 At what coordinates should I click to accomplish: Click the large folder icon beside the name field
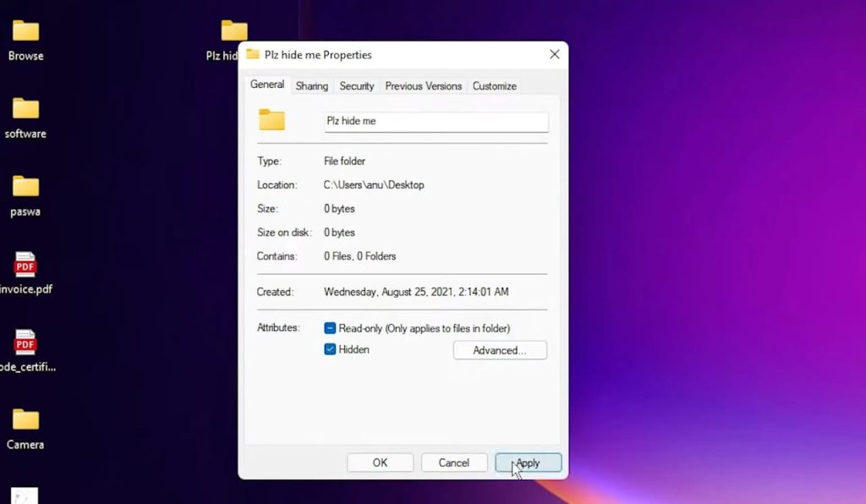(x=272, y=120)
